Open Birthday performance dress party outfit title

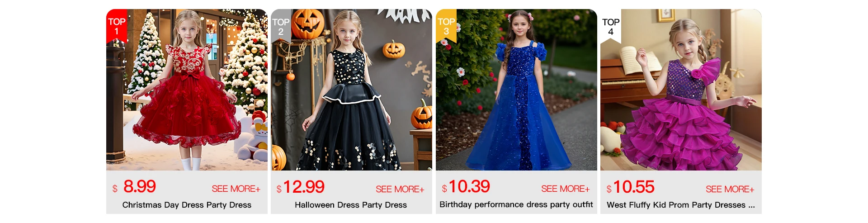click(x=516, y=204)
